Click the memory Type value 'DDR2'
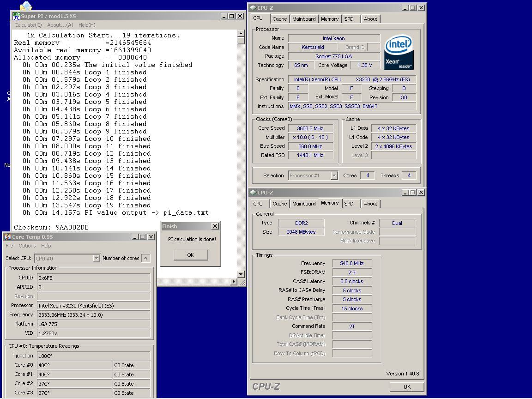Screen dimensions: 532x399 (x=301, y=223)
